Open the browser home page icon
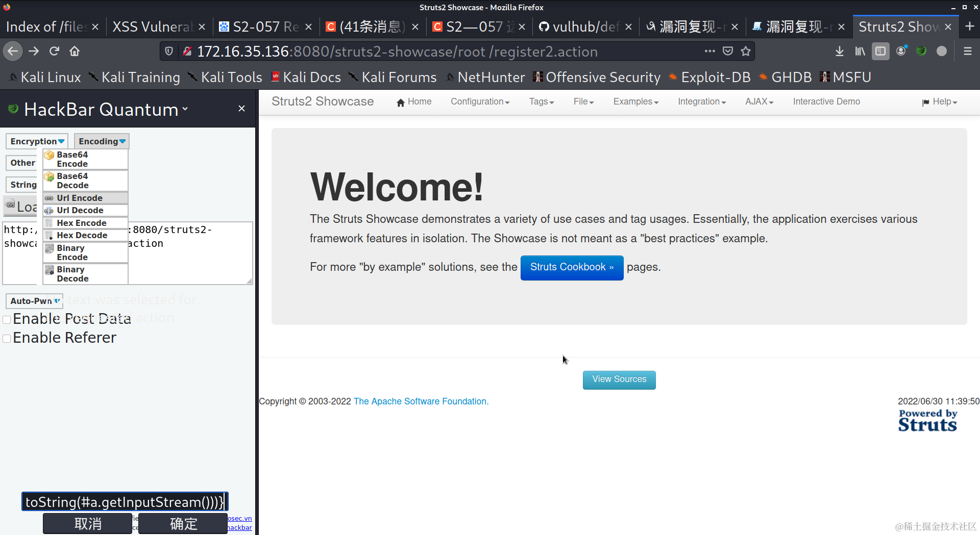 [75, 51]
